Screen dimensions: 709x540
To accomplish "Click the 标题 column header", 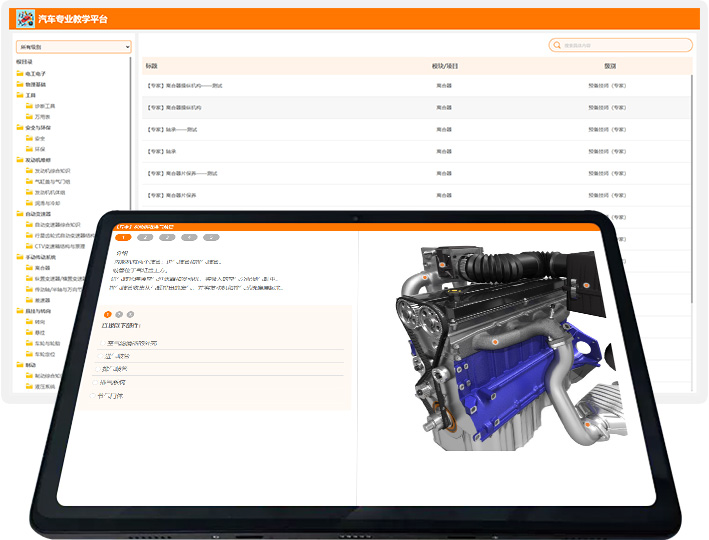I will pyautogui.click(x=151, y=66).
